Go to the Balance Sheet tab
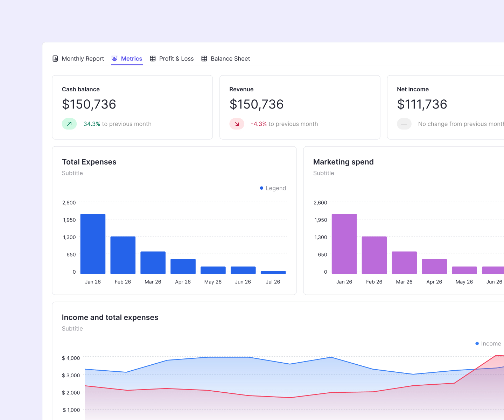504x420 pixels. click(226, 58)
